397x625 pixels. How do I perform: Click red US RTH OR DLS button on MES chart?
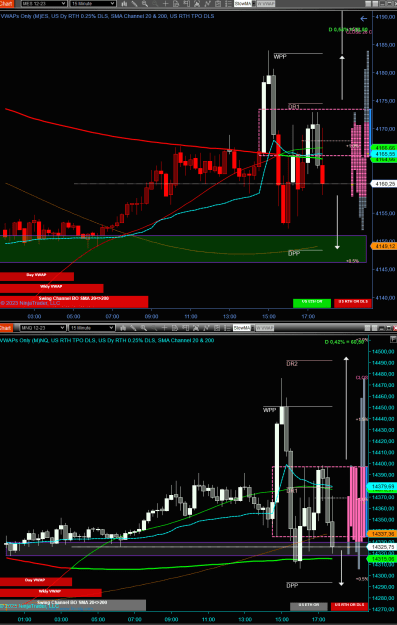(x=353, y=303)
